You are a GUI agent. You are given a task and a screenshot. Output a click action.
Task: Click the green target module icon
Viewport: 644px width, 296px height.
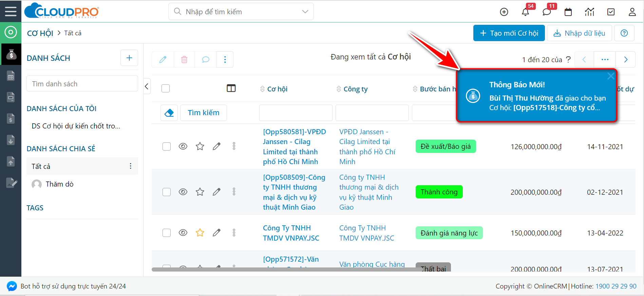pos(11,33)
